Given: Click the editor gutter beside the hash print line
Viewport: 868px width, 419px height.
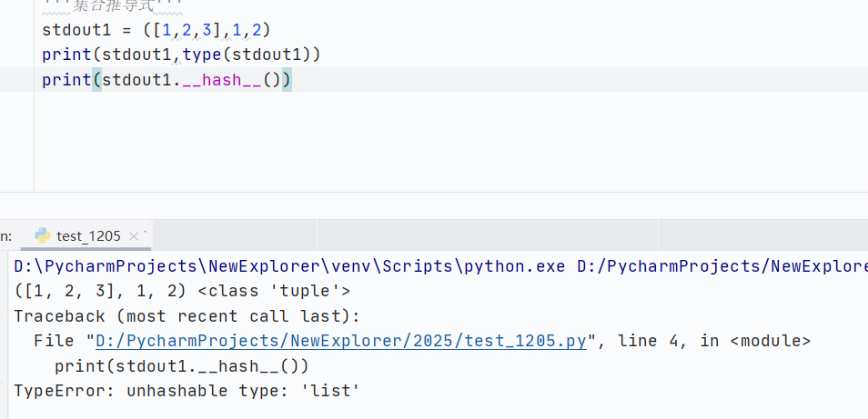Looking at the screenshot, I should (x=16, y=80).
